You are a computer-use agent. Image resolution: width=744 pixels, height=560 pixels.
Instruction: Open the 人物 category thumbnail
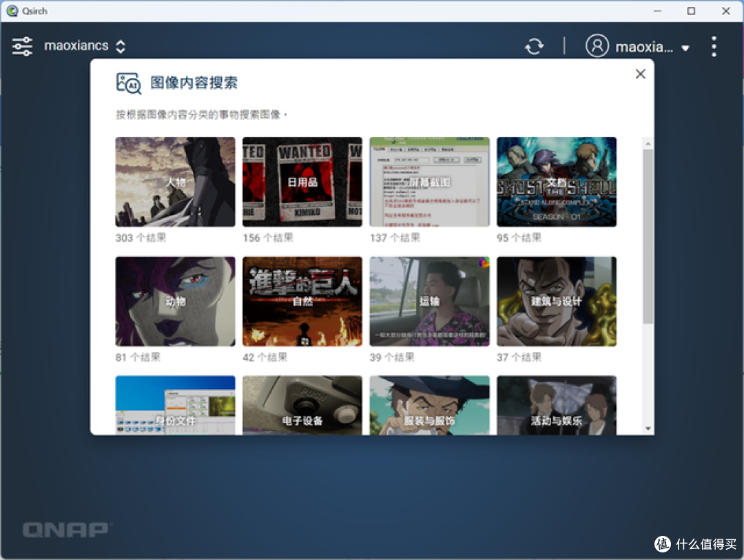tap(175, 182)
